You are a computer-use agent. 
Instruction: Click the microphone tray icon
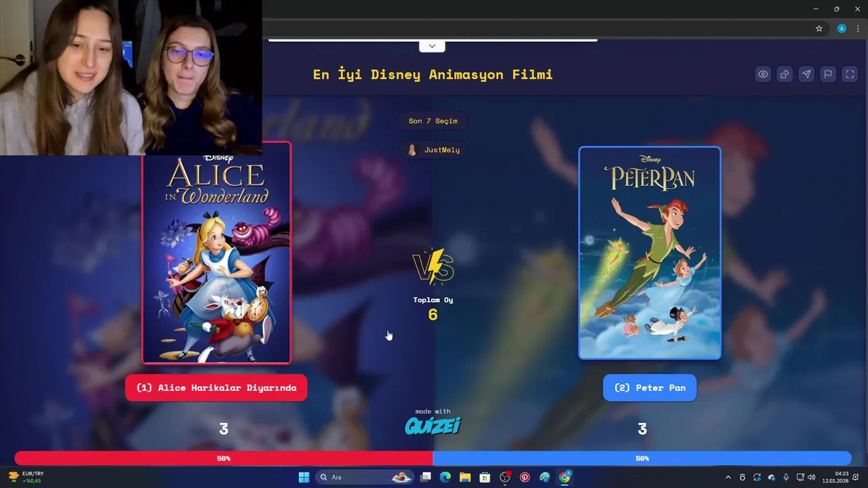pos(786,477)
